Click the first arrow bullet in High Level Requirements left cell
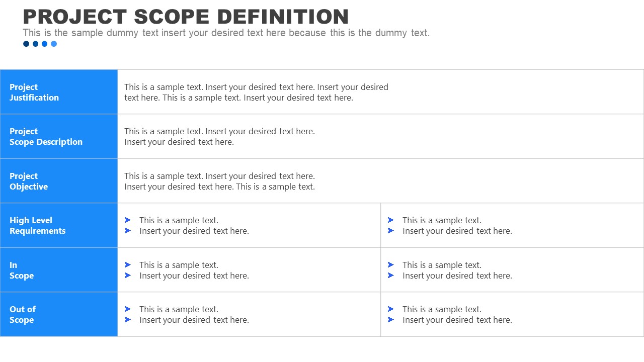Screen dimensions: 644x362 (x=128, y=220)
